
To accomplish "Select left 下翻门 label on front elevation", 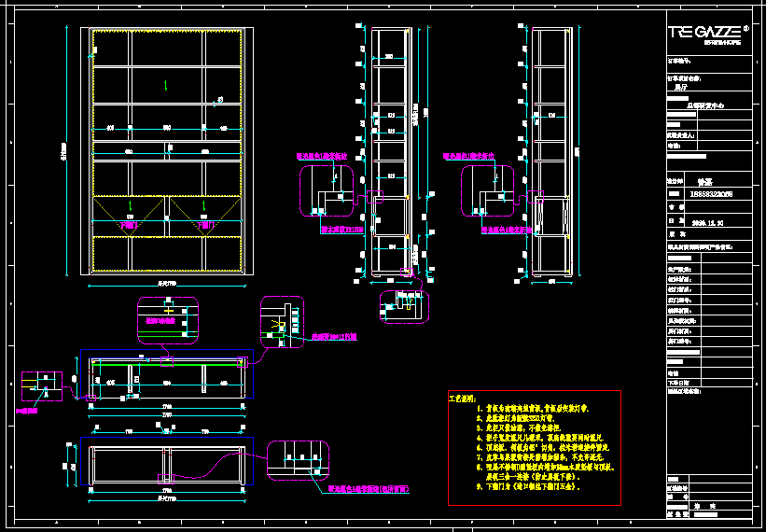I will (x=130, y=226).
